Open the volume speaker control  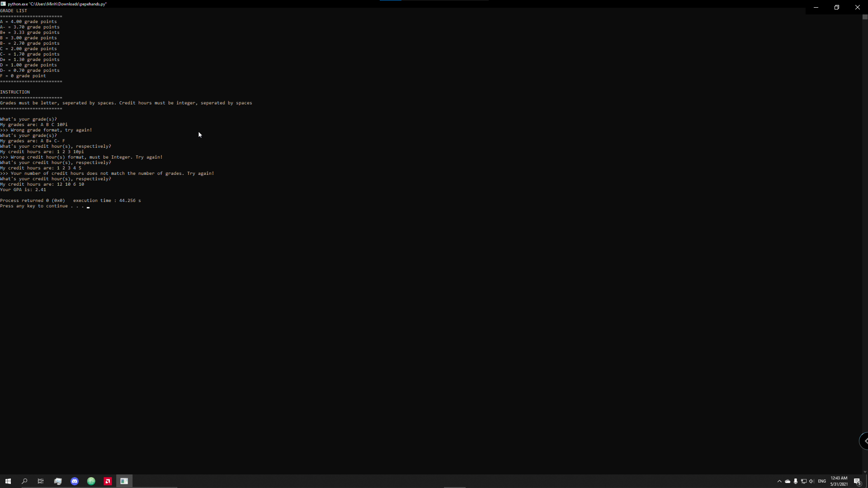click(811, 481)
